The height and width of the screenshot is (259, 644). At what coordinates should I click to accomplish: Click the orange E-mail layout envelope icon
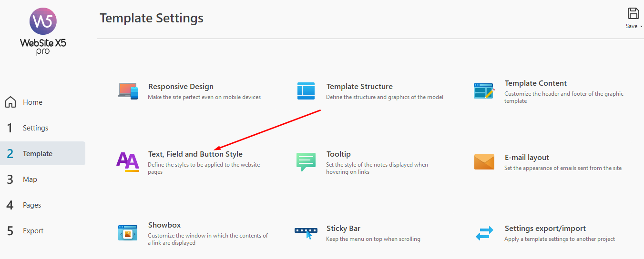point(484,162)
